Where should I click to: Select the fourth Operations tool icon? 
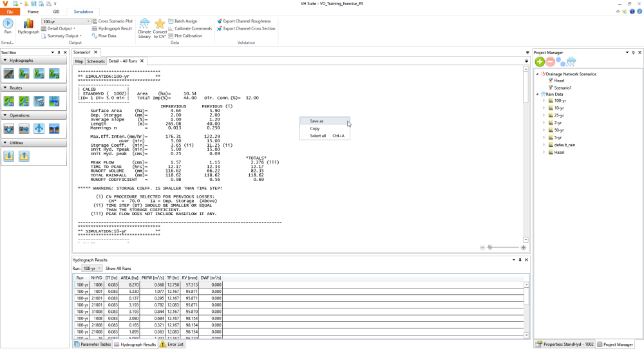54,129
